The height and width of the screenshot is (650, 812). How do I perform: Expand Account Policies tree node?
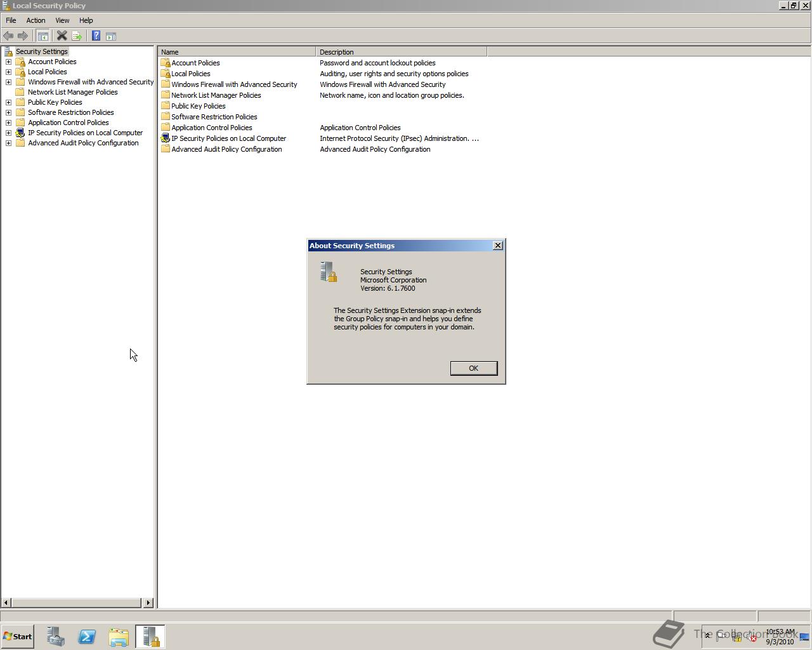point(8,62)
